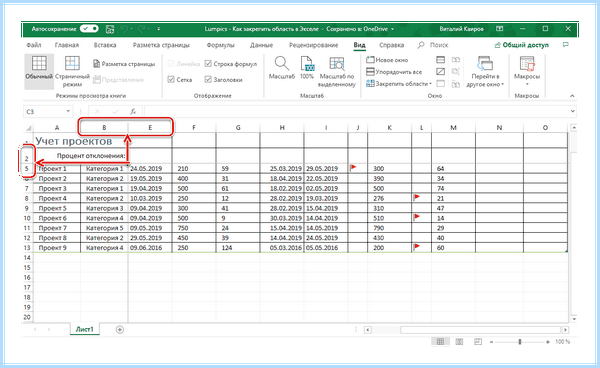Screen dimensions: 600x368
Task: Click the Page Break Preview status icon
Action: point(478,342)
